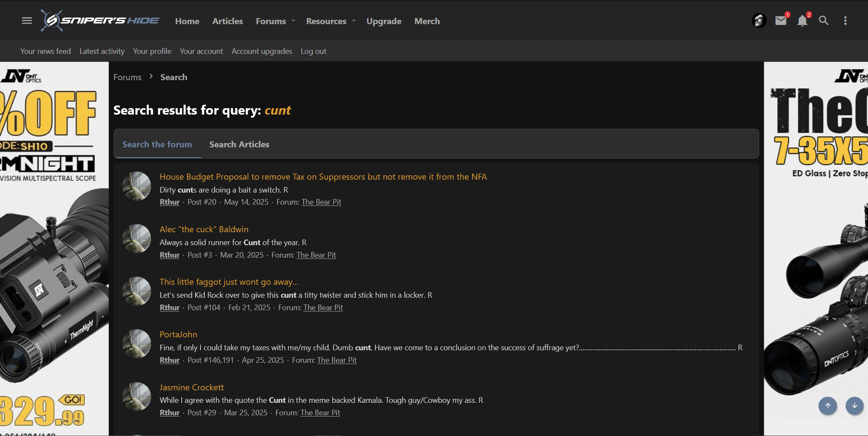Open search with the magnifier icon
Screen dimensions: 868x436
[x=823, y=21]
